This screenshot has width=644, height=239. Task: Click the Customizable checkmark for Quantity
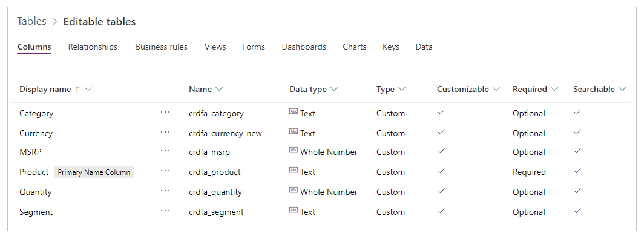[441, 191]
